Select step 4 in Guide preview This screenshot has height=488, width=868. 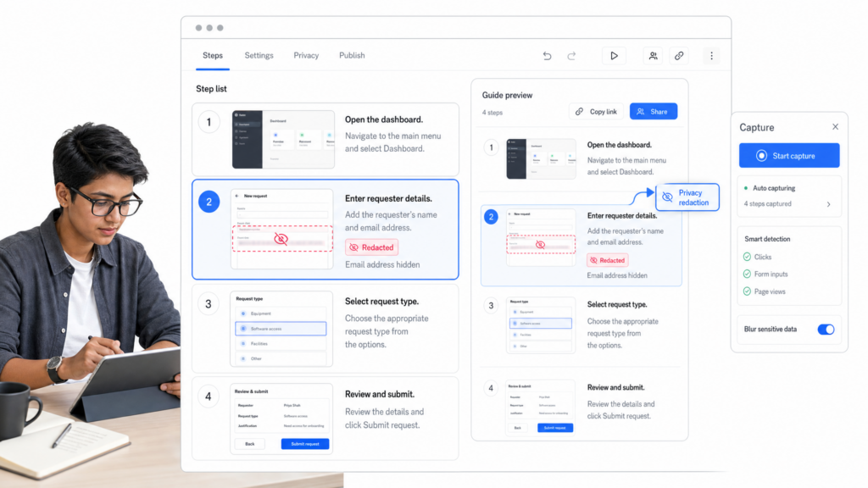[x=491, y=388]
